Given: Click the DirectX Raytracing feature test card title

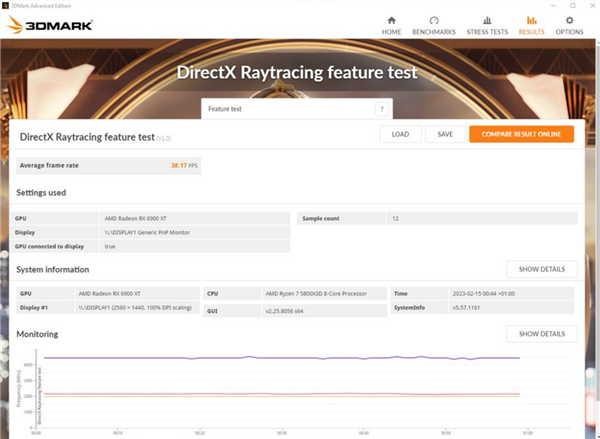Looking at the screenshot, I should 87,137.
